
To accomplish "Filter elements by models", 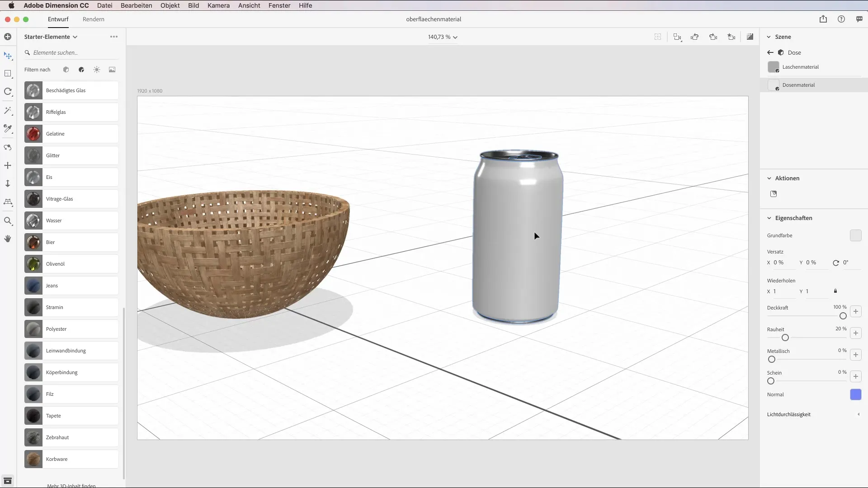I will (x=66, y=70).
